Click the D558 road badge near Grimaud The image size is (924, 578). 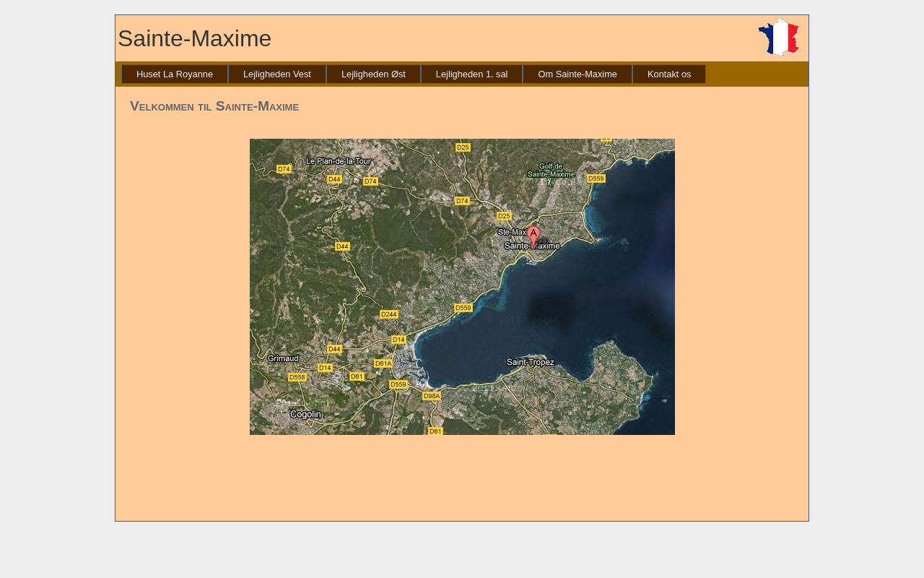coord(297,377)
